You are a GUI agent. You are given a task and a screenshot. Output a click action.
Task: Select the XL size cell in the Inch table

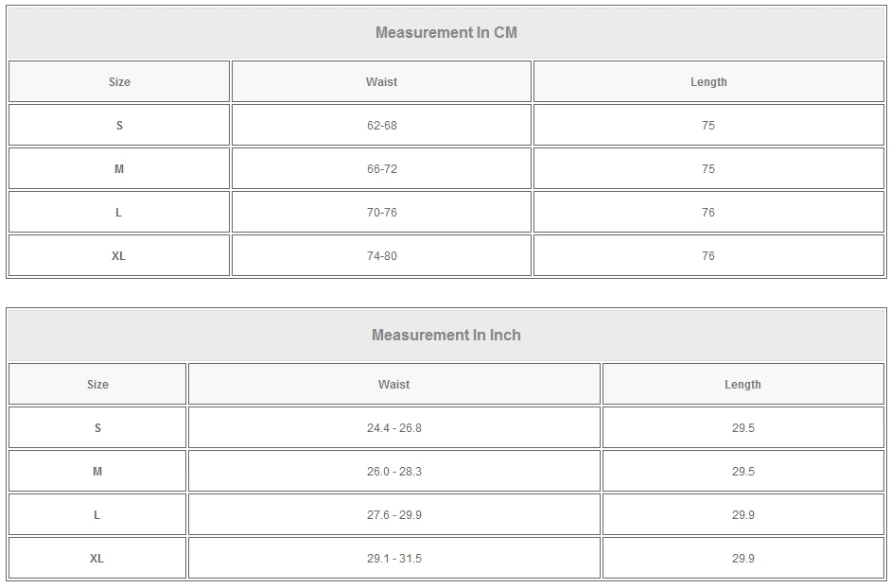click(x=97, y=559)
